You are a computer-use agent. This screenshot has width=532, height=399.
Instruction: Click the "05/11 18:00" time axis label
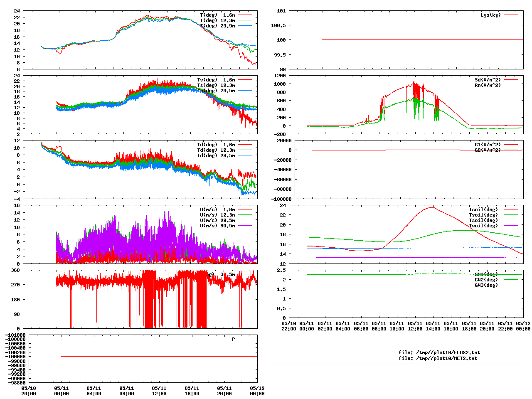click(469, 326)
